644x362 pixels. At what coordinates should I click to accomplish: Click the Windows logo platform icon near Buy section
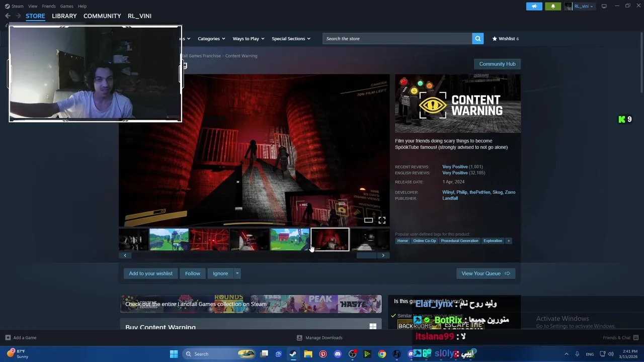pyautogui.click(x=373, y=326)
